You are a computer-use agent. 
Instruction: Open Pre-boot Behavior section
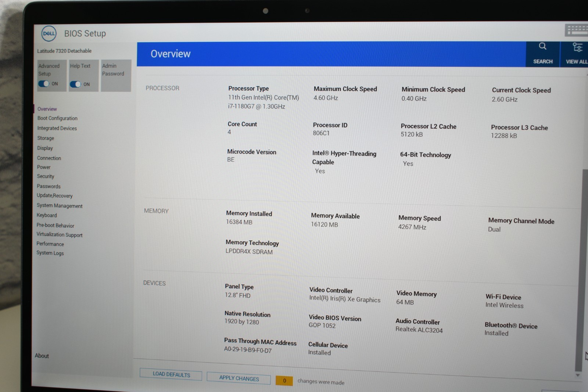pyautogui.click(x=55, y=225)
